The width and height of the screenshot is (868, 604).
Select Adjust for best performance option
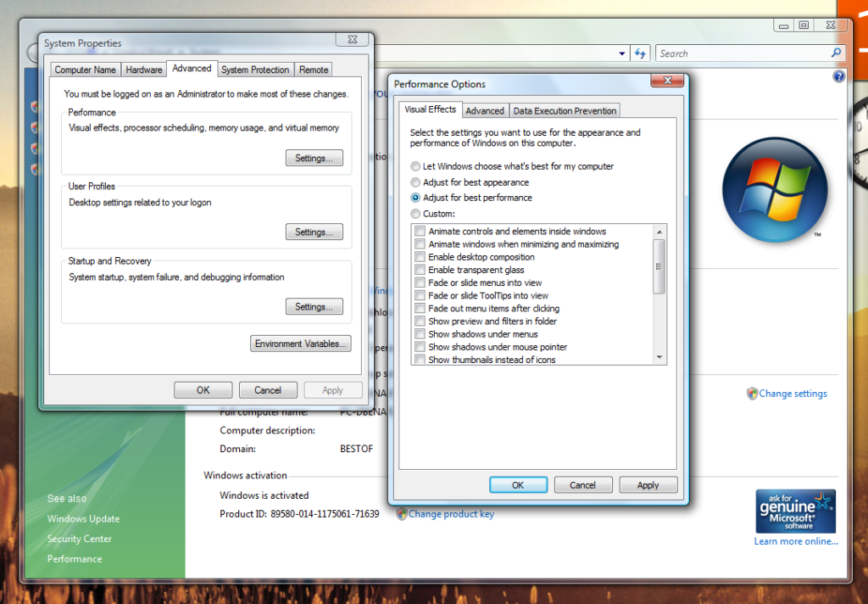point(415,198)
